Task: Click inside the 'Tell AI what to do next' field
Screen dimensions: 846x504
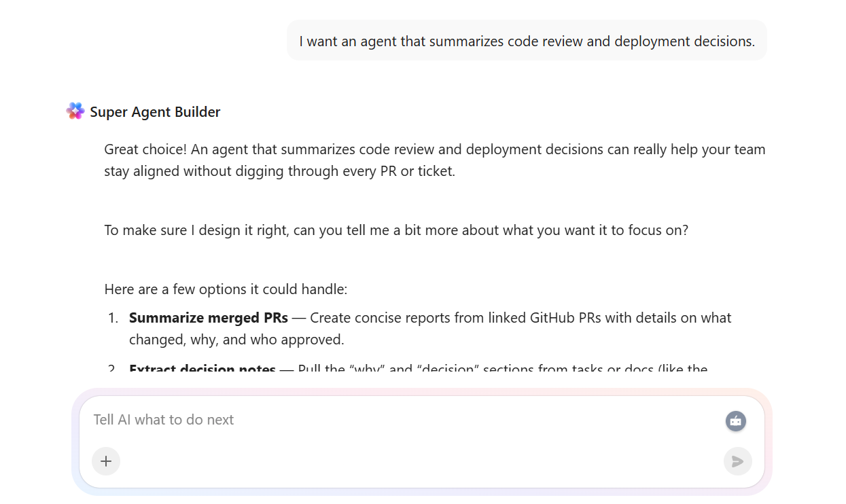Action: tap(272, 420)
